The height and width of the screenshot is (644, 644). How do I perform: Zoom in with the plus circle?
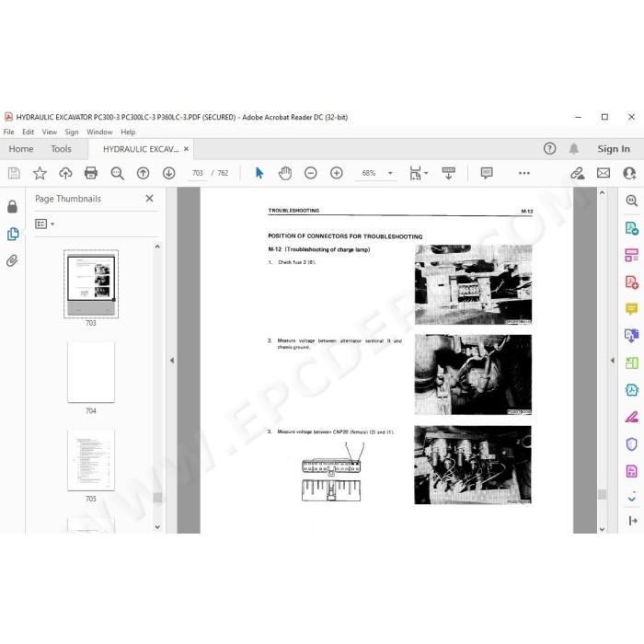(x=337, y=173)
